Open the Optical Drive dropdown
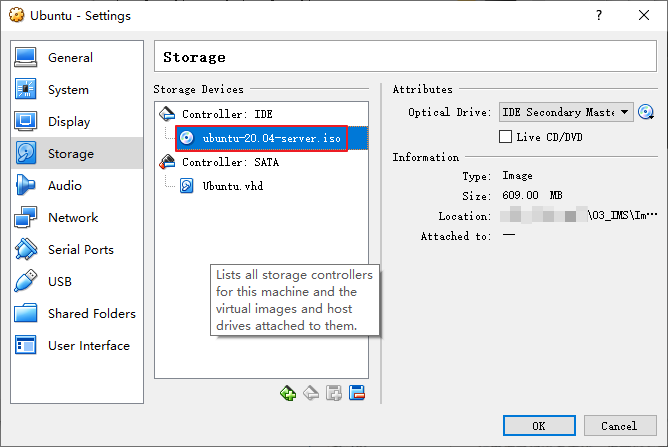Viewport: 668px width, 447px height. point(566,112)
